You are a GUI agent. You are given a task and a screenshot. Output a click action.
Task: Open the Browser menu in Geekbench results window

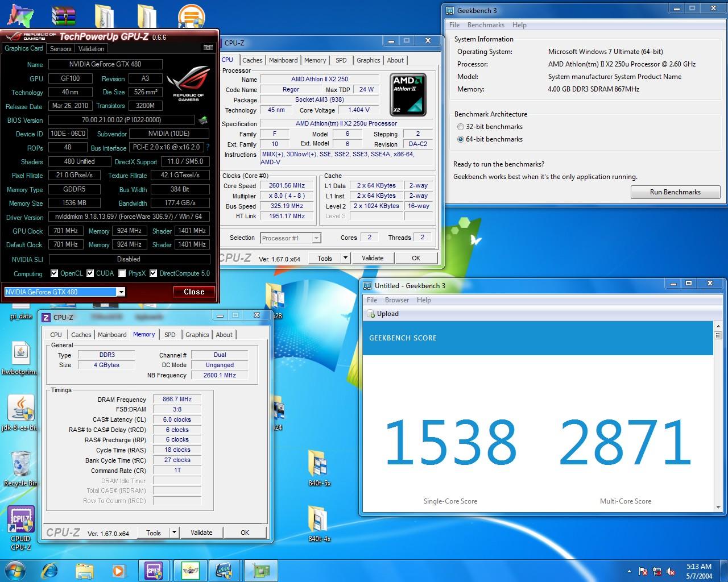[x=397, y=300]
